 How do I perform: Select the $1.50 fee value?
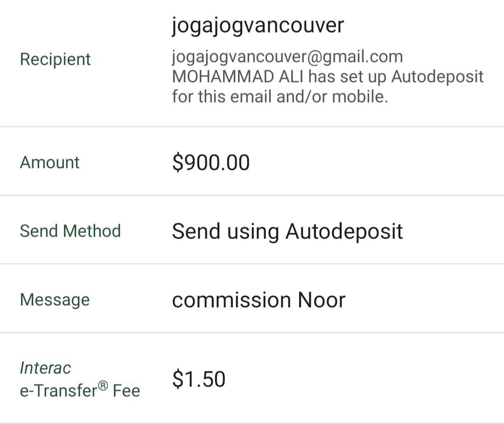[x=199, y=379]
